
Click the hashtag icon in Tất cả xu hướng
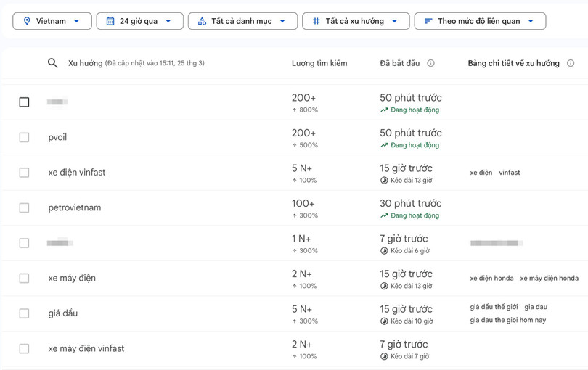[x=316, y=21]
